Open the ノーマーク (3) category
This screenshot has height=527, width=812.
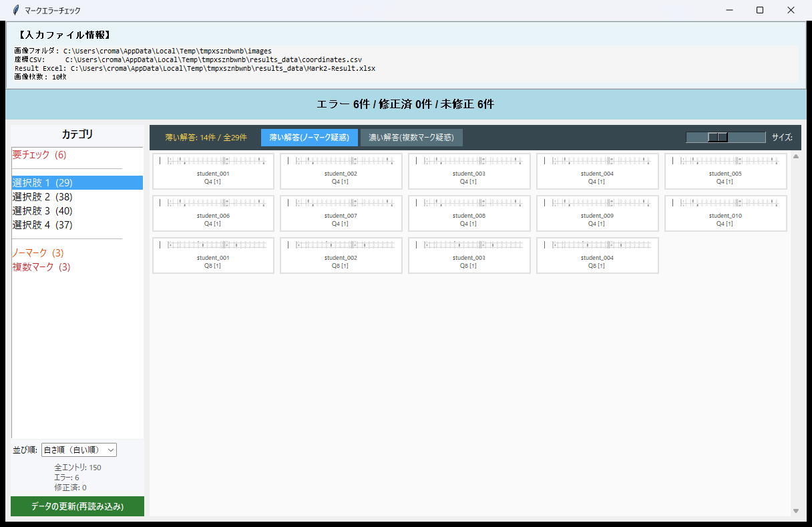pos(38,253)
